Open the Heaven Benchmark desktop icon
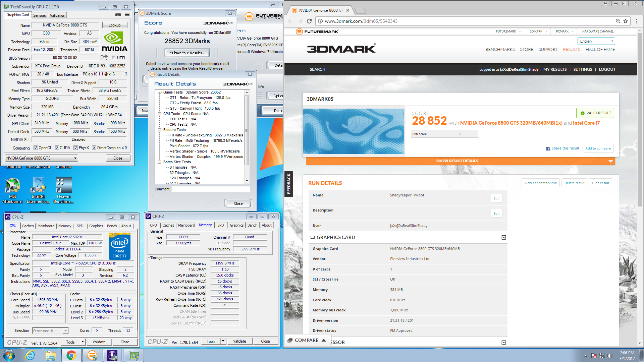 pos(64,190)
